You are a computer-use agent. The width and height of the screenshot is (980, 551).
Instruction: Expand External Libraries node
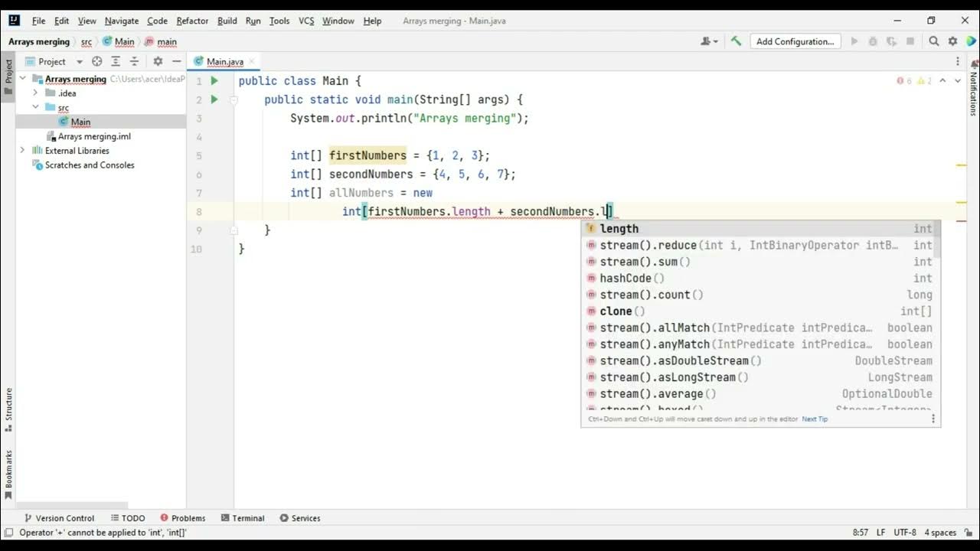click(x=23, y=151)
